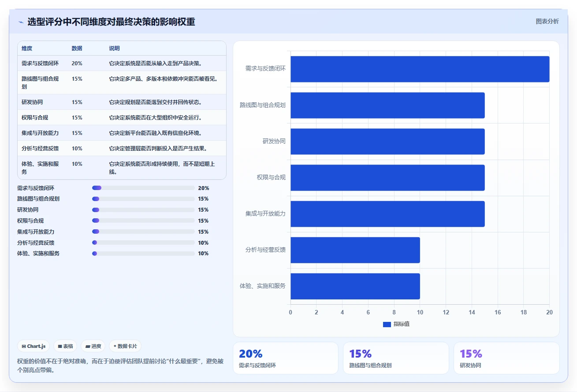Click the x-axis tick label 10
This screenshot has height=392, width=577.
click(x=420, y=312)
